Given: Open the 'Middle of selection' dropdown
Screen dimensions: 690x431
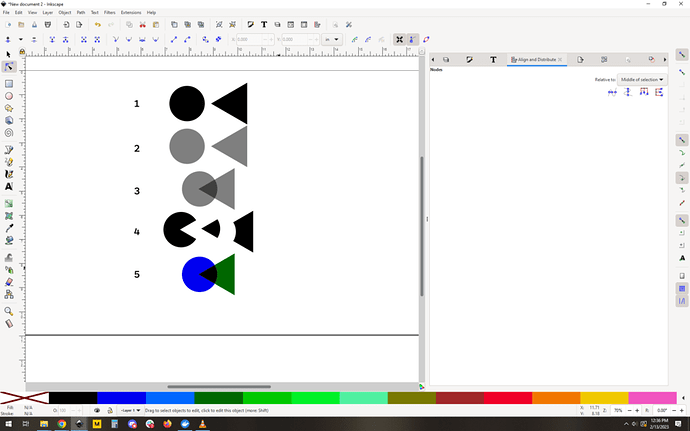Looking at the screenshot, I should coord(643,79).
